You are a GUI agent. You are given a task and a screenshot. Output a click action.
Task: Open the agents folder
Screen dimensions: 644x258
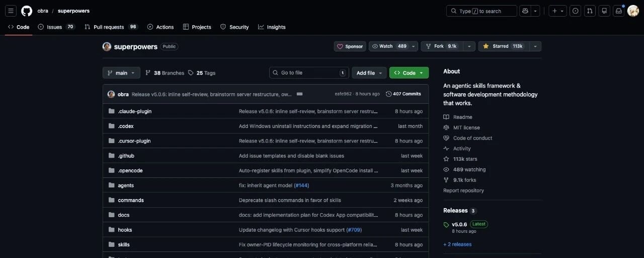click(x=126, y=185)
